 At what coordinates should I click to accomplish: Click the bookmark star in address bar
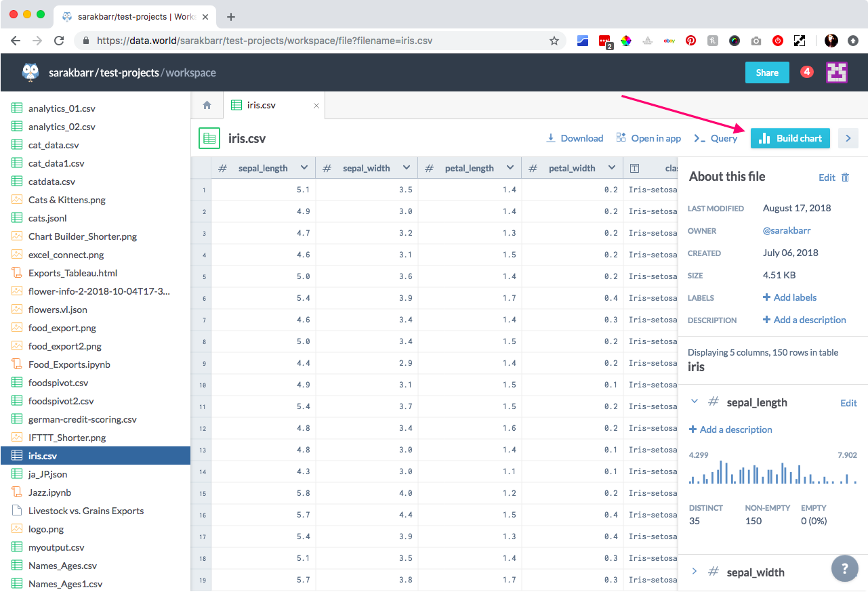click(554, 41)
